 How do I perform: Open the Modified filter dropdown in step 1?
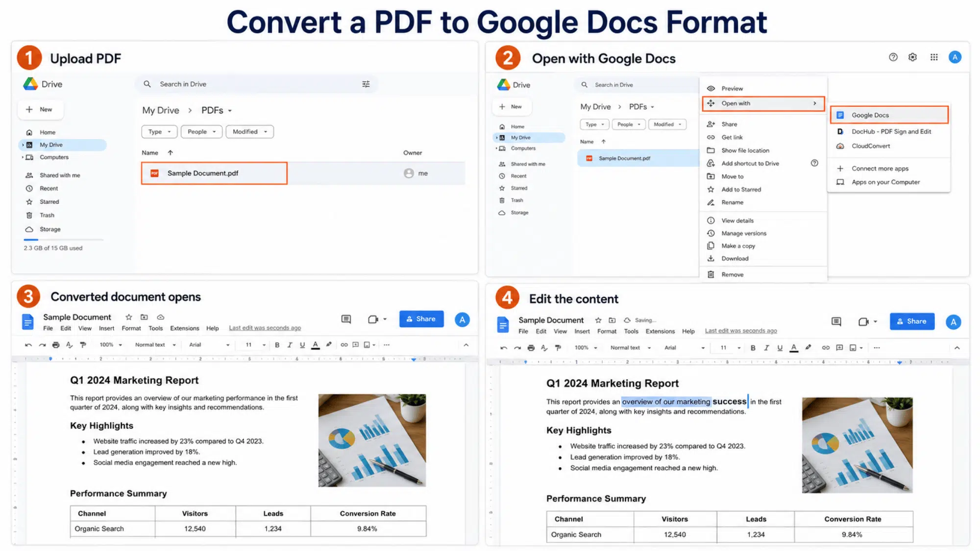(x=249, y=132)
